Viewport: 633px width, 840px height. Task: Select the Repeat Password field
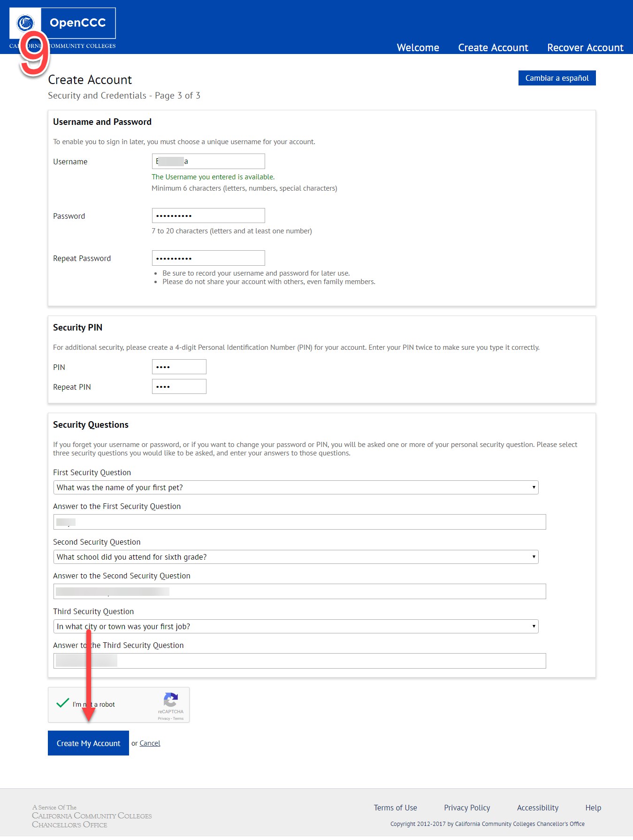(x=208, y=258)
